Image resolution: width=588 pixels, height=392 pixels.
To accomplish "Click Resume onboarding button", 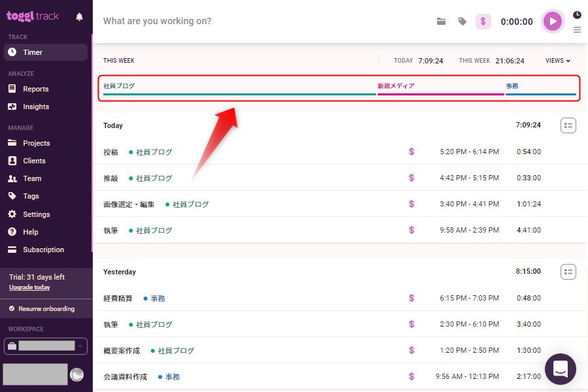I will 46,309.
